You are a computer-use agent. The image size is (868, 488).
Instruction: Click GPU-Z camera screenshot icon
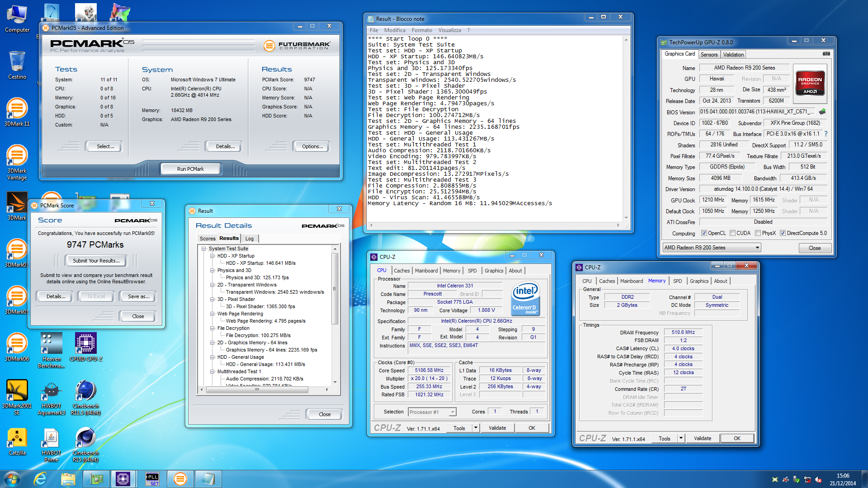(x=826, y=54)
